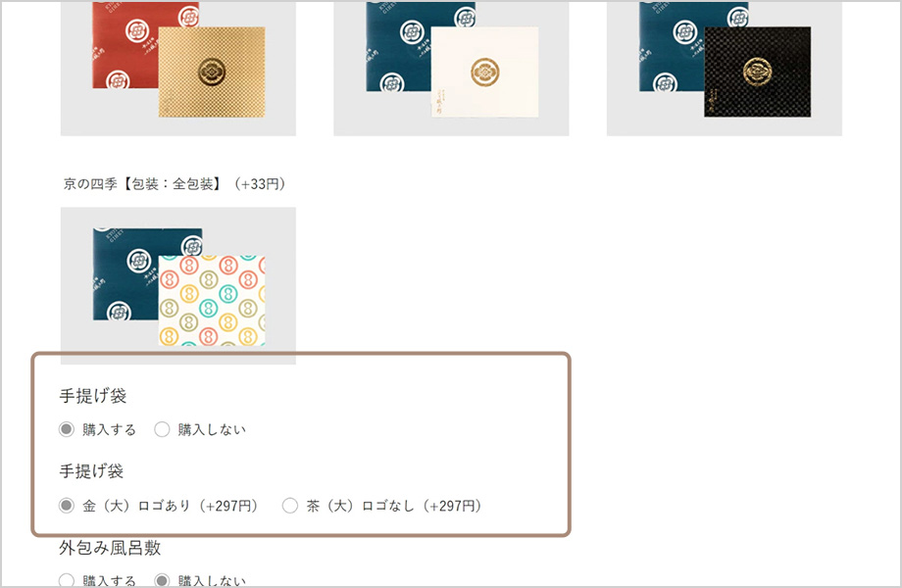The width and height of the screenshot is (902, 588).
Task: Click the black checkered gift box image
Action: [758, 72]
